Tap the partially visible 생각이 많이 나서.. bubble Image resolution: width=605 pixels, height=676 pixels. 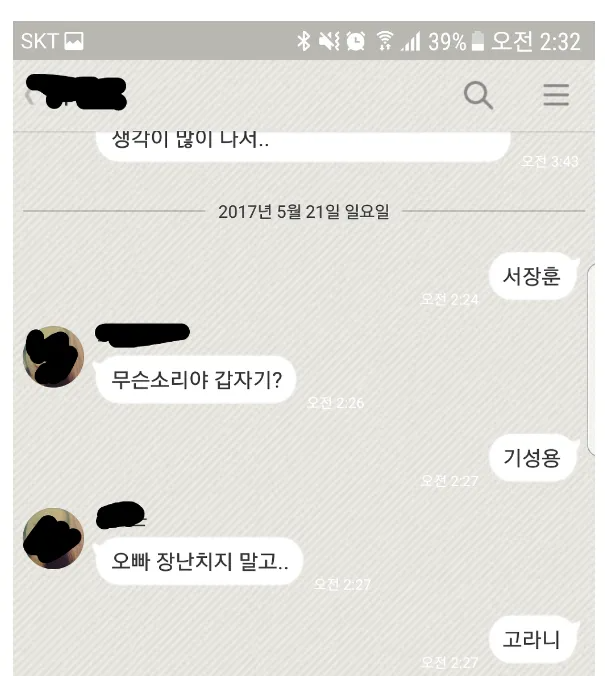coord(303,147)
